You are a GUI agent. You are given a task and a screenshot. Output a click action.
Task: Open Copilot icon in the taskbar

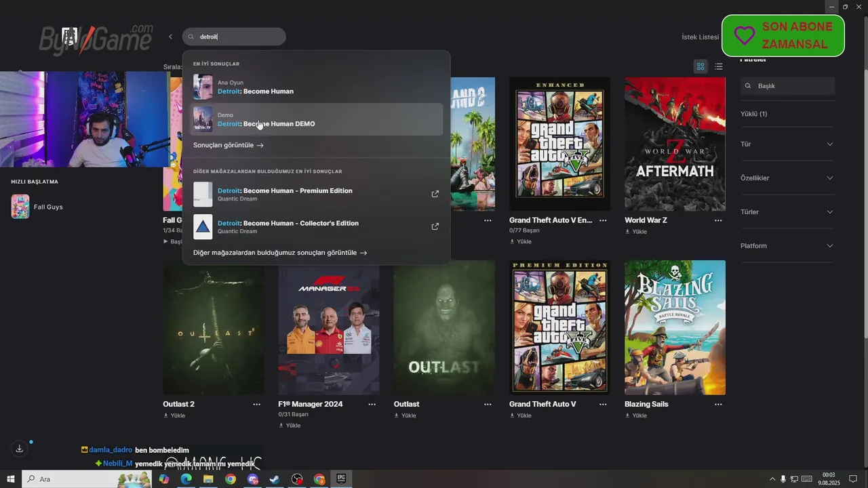click(x=163, y=479)
